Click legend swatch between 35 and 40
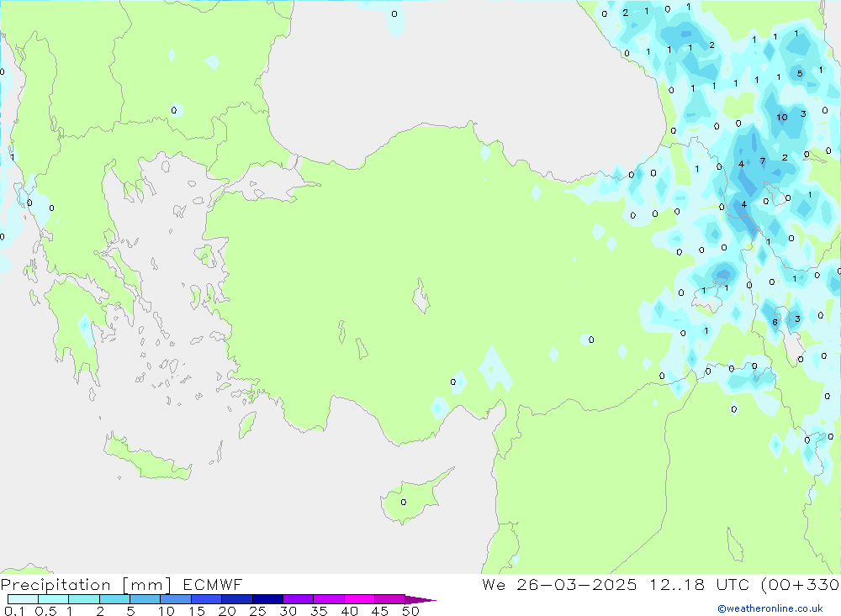 point(329,599)
